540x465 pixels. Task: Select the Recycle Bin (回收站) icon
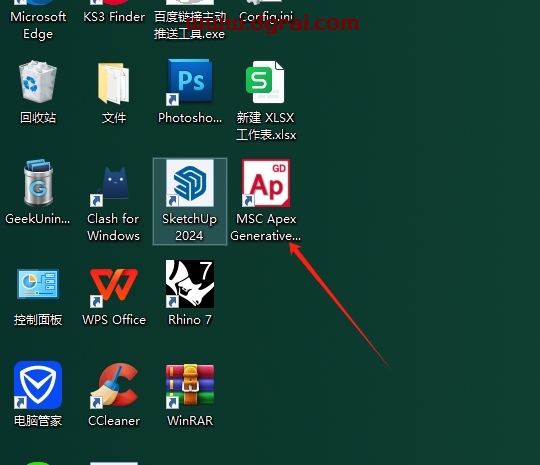[38, 82]
